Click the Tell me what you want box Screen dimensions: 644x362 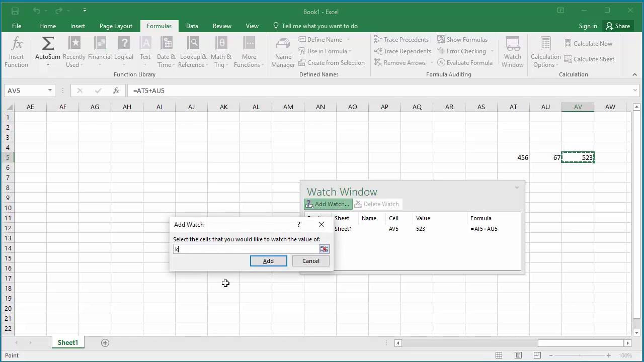tap(315, 26)
